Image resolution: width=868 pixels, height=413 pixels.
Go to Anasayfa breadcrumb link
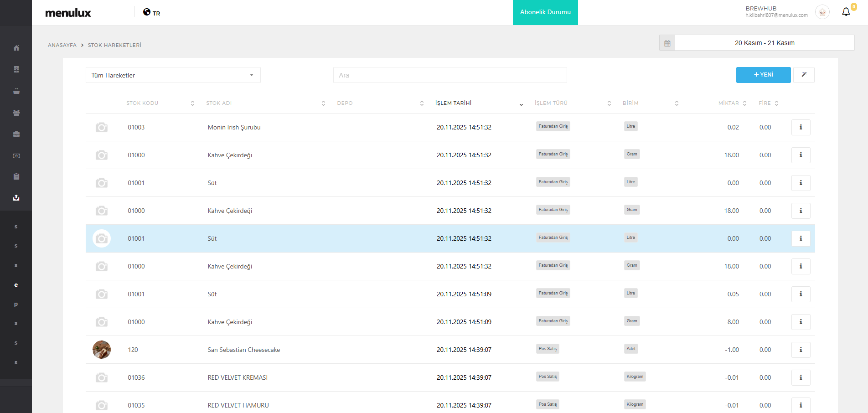click(x=62, y=45)
